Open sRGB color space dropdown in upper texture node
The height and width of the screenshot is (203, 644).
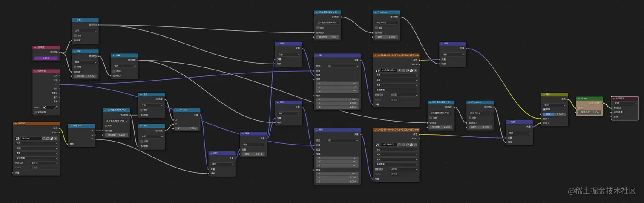[x=404, y=95]
